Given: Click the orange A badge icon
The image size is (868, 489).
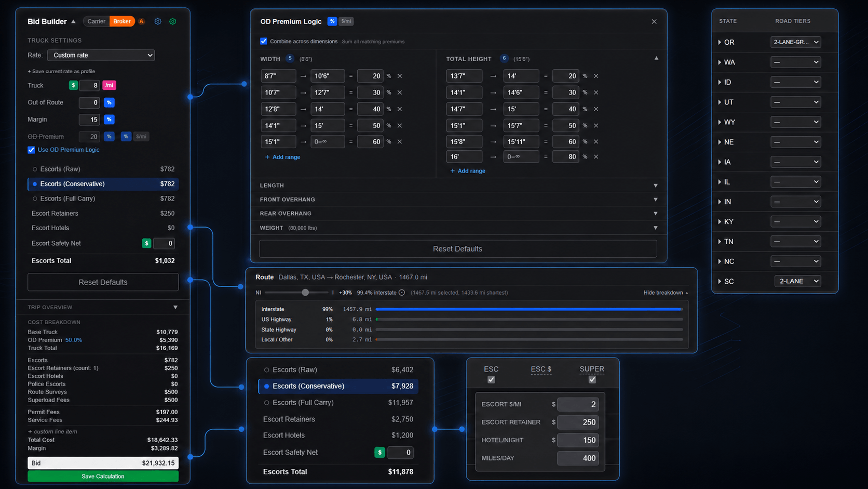Looking at the screenshot, I should pos(141,21).
